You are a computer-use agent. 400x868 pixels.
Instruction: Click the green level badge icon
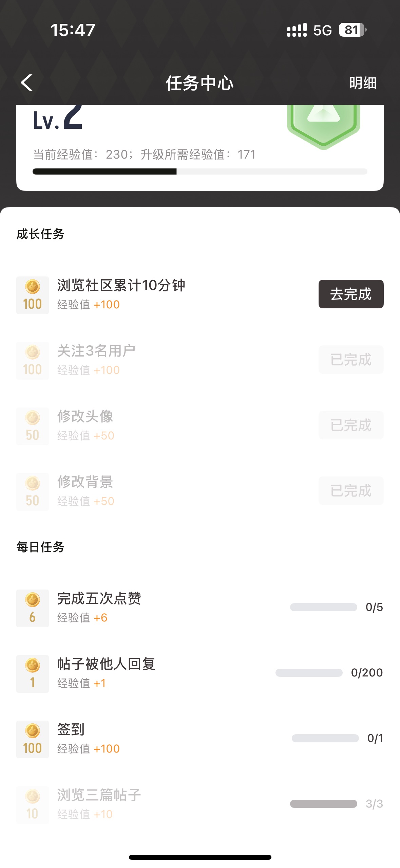point(323,125)
